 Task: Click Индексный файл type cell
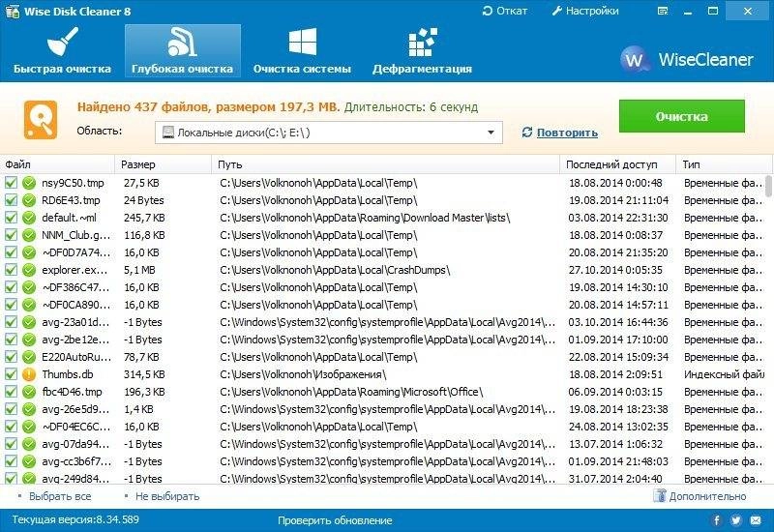coord(724,374)
